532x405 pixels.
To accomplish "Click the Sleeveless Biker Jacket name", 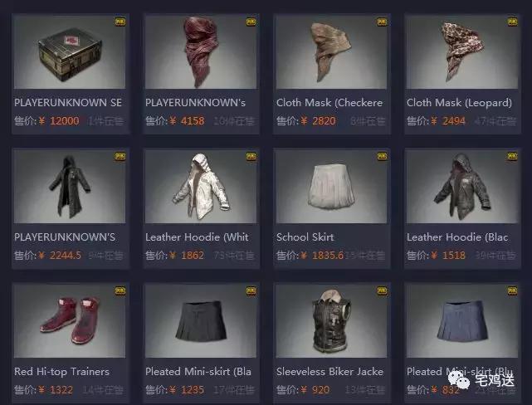I will coord(329,372).
